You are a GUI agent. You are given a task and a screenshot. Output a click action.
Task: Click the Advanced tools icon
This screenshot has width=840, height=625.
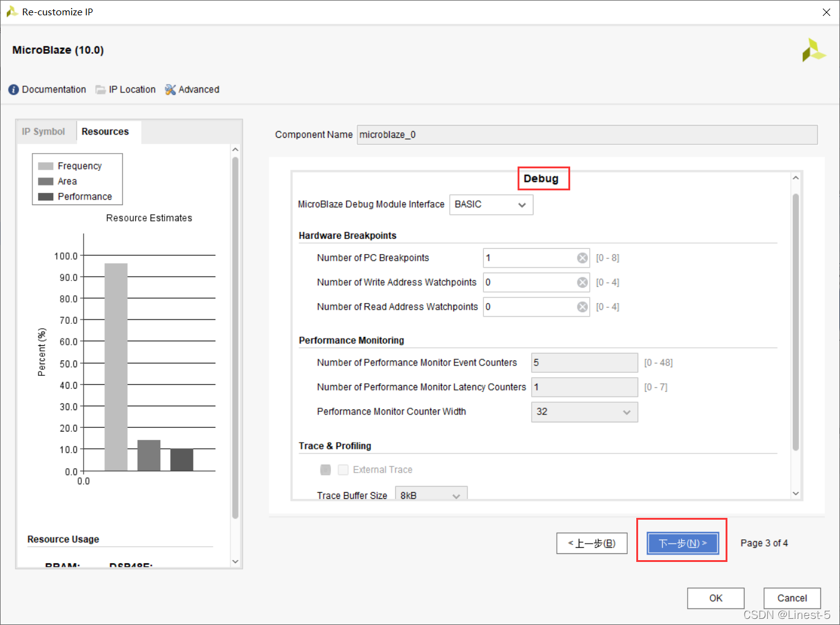(170, 90)
